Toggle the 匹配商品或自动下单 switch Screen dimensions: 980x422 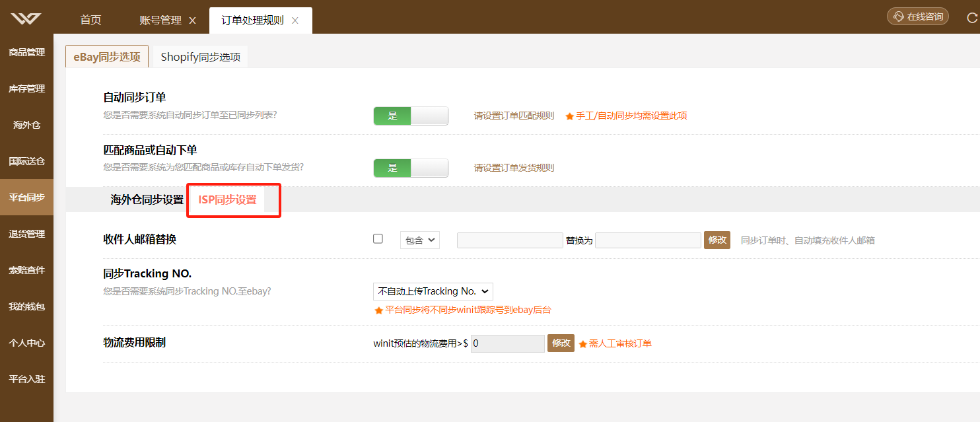coord(411,168)
